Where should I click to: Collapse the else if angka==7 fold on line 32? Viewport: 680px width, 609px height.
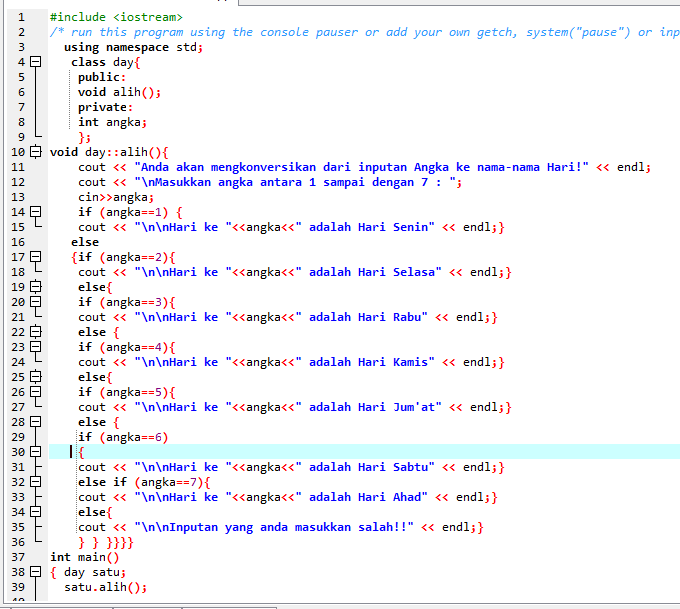click(36, 482)
